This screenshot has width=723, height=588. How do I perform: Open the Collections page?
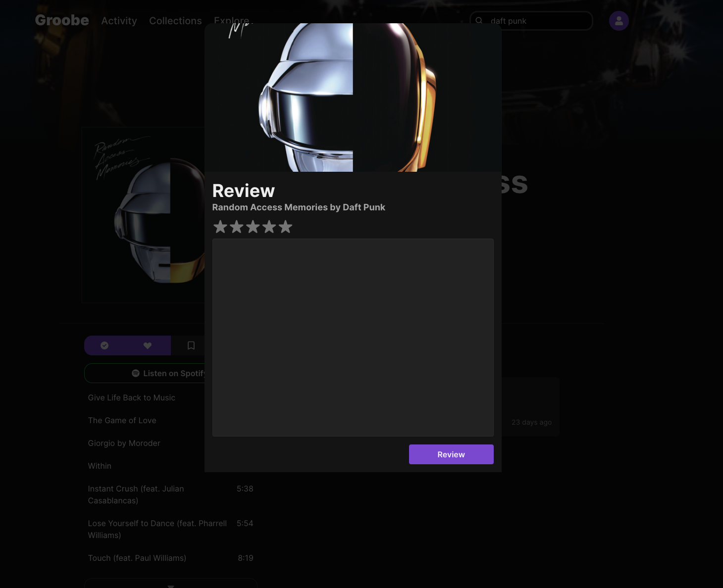(x=175, y=21)
